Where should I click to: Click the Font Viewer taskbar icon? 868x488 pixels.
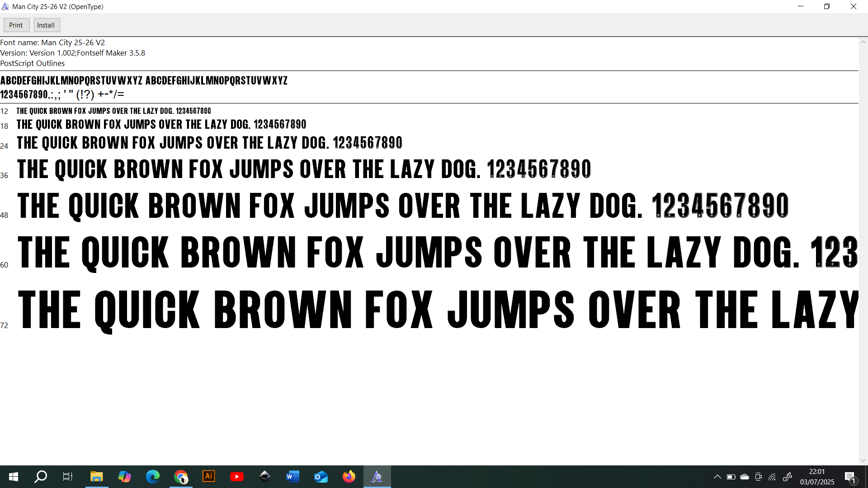point(377,477)
